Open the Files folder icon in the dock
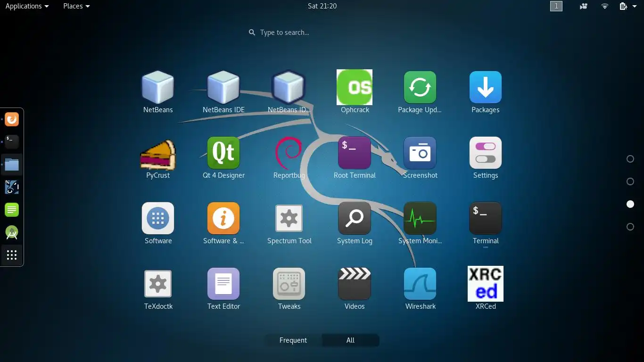 coord(12,165)
